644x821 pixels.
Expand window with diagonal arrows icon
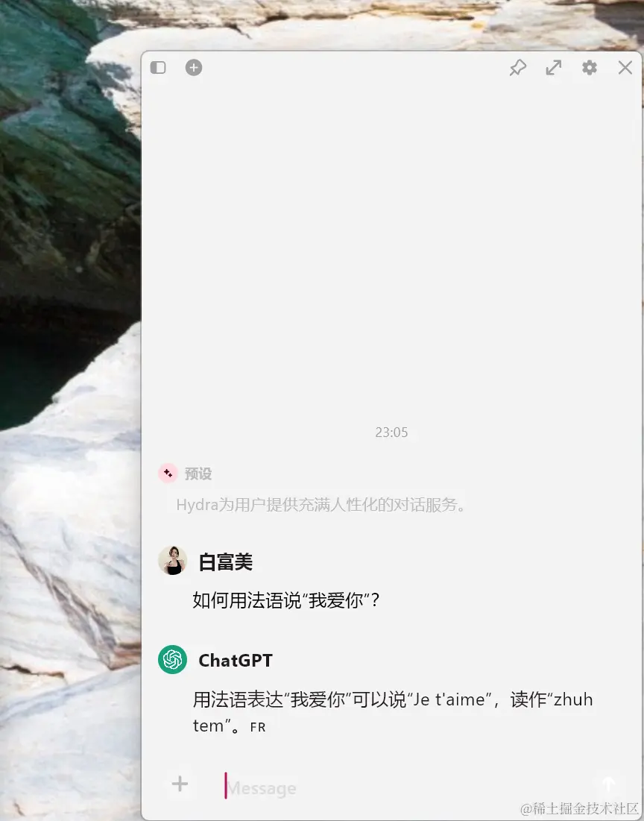pos(553,68)
